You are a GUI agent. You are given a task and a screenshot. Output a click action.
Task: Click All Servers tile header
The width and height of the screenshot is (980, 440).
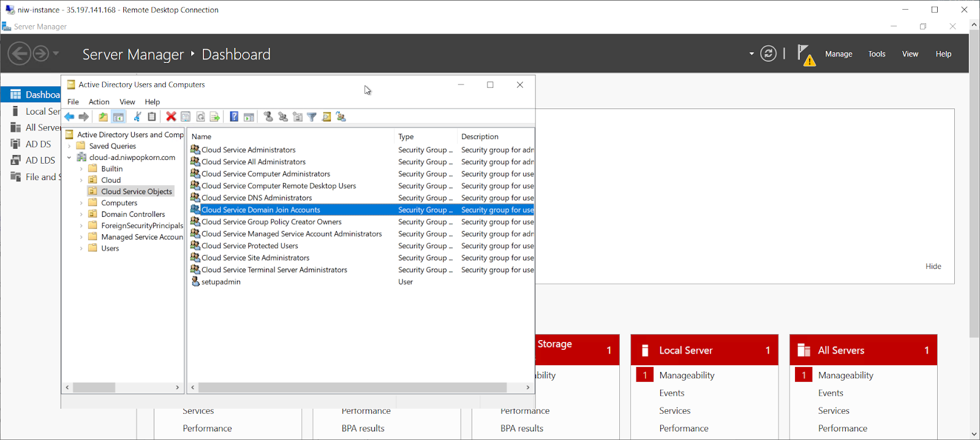pos(864,350)
